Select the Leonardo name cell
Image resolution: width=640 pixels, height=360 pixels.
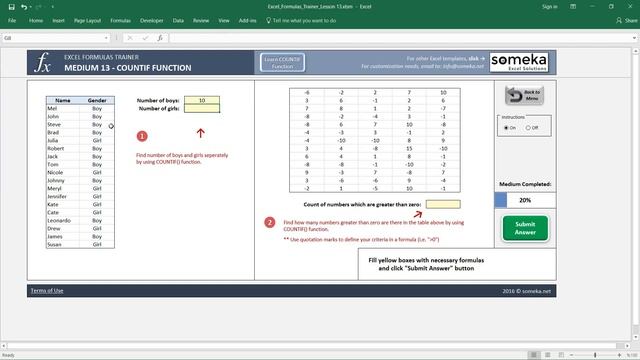click(x=63, y=220)
